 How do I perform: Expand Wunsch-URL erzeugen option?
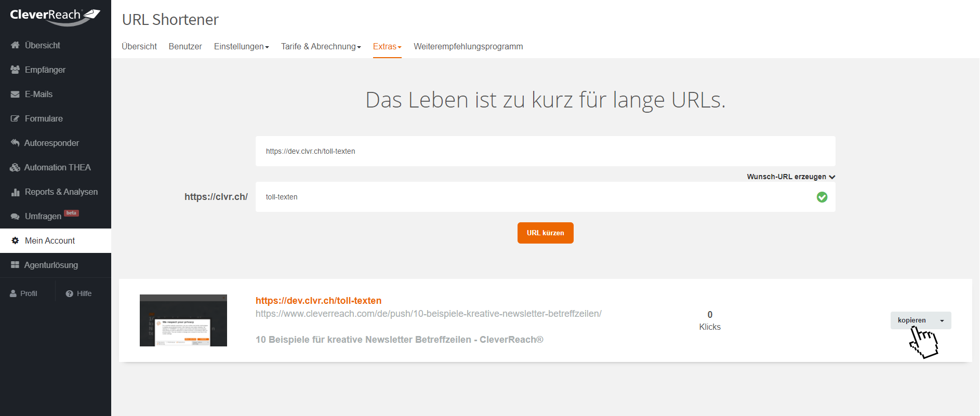point(791,177)
